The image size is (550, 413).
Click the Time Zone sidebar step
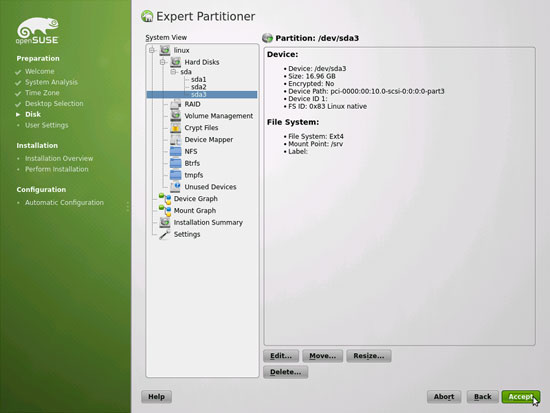42,93
